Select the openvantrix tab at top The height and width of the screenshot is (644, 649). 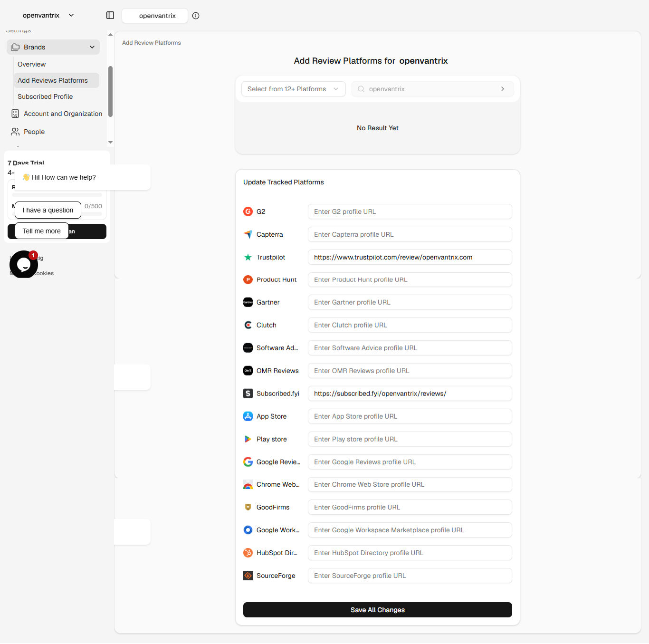155,16
